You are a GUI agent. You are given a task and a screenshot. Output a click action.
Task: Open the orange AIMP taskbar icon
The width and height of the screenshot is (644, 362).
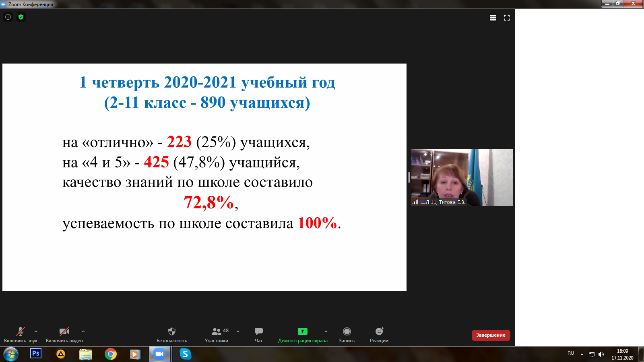pyautogui.click(x=61, y=354)
